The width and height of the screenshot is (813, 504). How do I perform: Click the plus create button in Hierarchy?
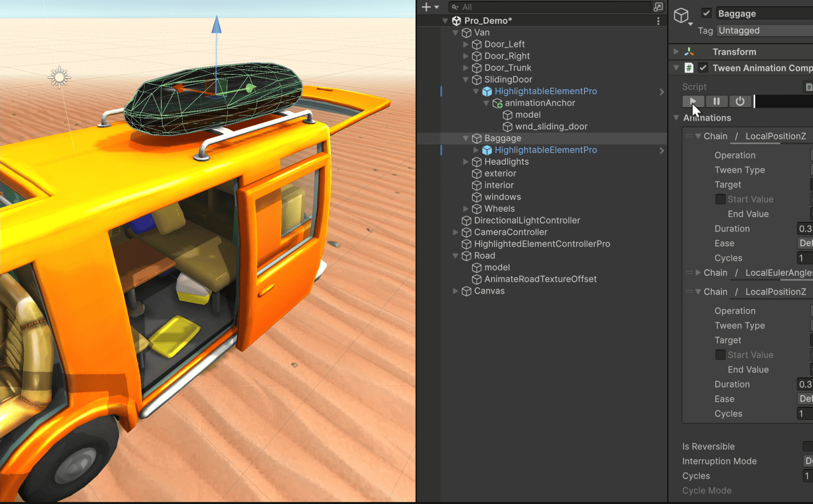pos(426,7)
